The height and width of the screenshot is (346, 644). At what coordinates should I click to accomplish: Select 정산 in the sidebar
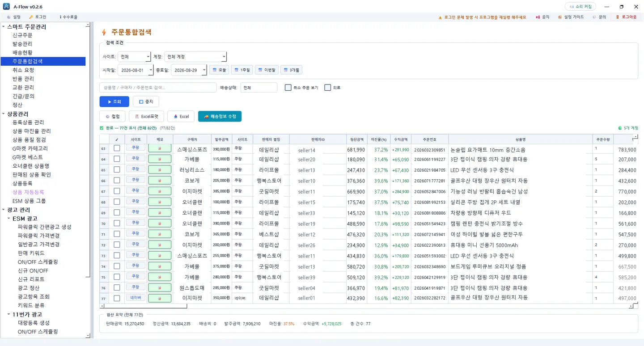(x=17, y=105)
